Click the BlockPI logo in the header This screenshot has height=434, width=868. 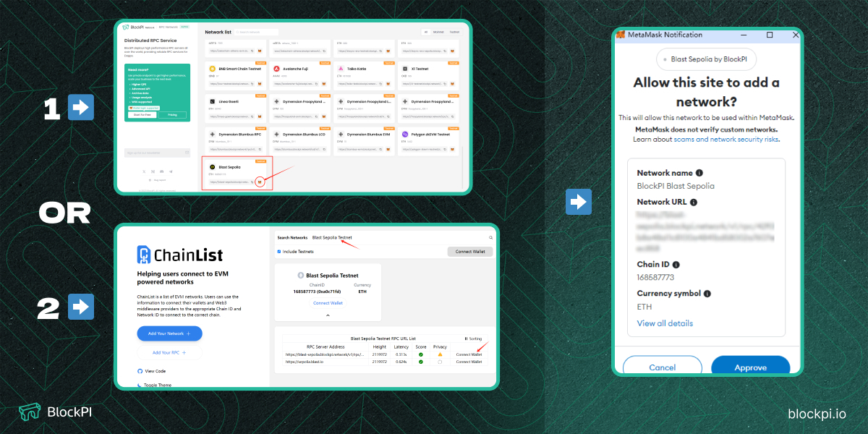click(x=139, y=27)
